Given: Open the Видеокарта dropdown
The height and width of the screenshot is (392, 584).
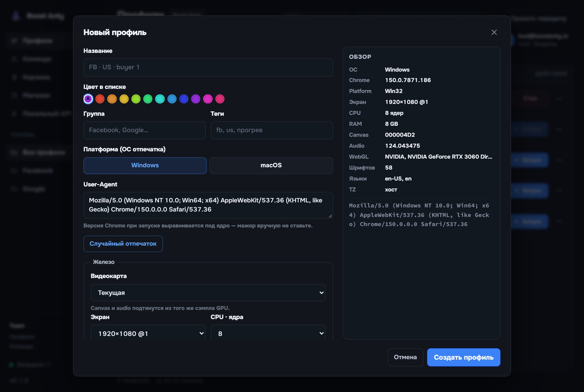Looking at the screenshot, I should (x=208, y=292).
